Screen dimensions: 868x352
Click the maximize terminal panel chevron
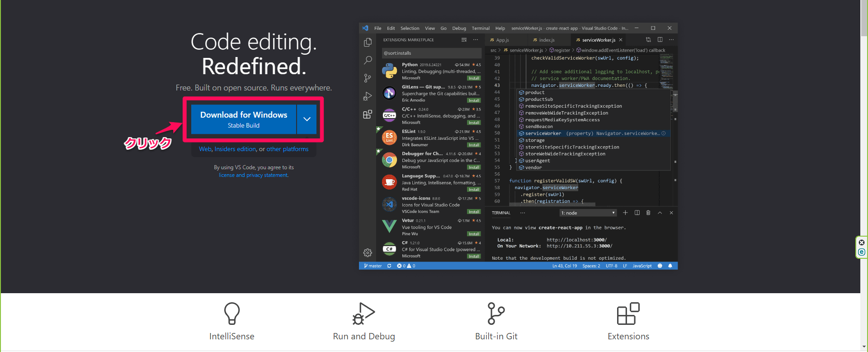click(x=660, y=213)
